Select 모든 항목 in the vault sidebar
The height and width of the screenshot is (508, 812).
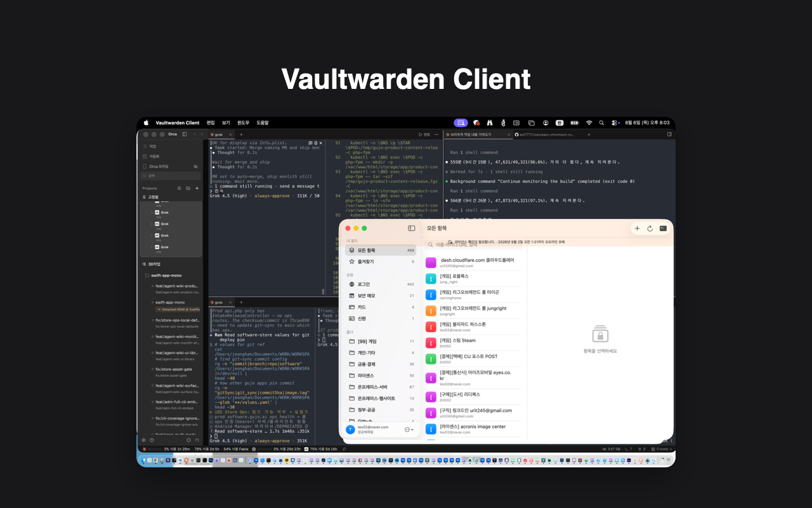[381, 251]
